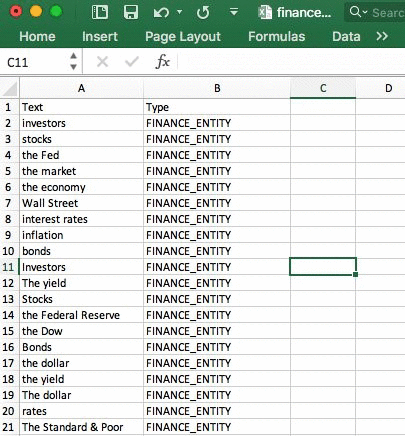Select cell A14 'the Federal Reserve'

tap(82, 315)
